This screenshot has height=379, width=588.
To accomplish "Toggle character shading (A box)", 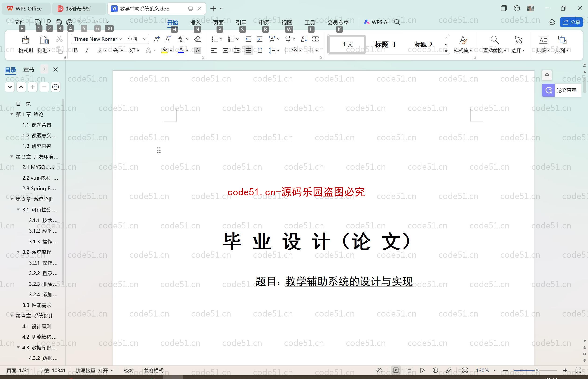I will click(197, 50).
